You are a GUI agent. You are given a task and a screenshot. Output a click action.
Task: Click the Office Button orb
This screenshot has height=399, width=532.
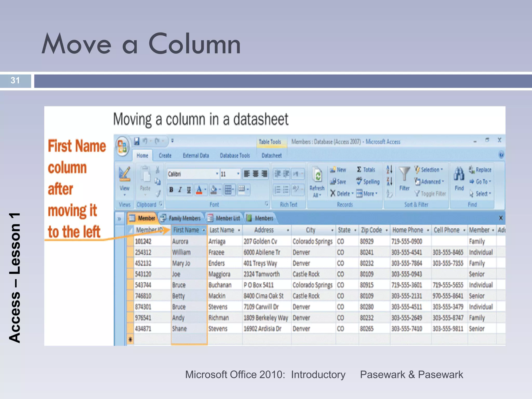point(122,146)
